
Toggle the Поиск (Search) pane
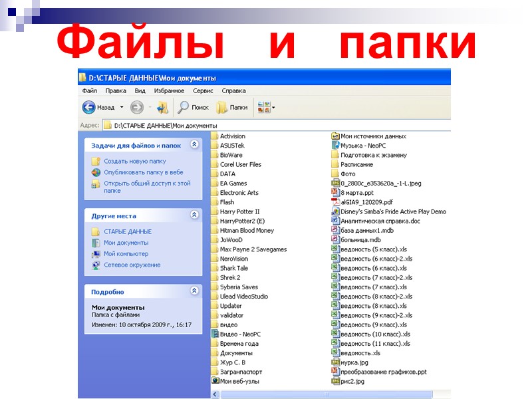[194, 107]
